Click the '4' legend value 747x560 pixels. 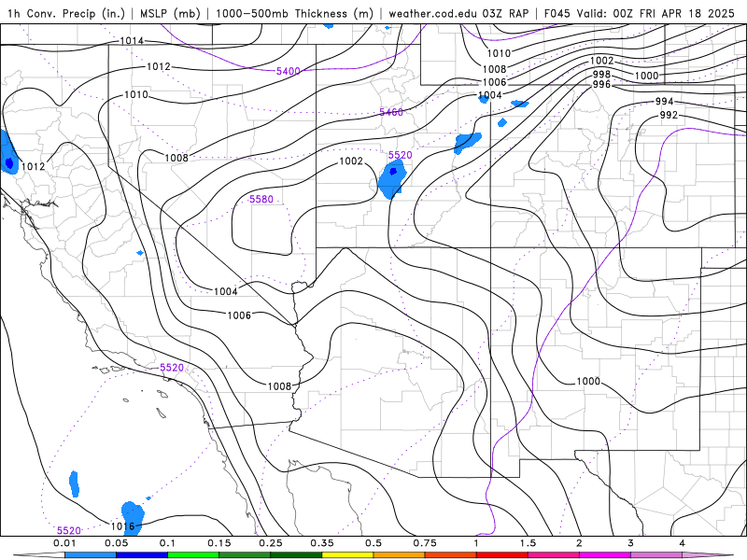(x=683, y=543)
